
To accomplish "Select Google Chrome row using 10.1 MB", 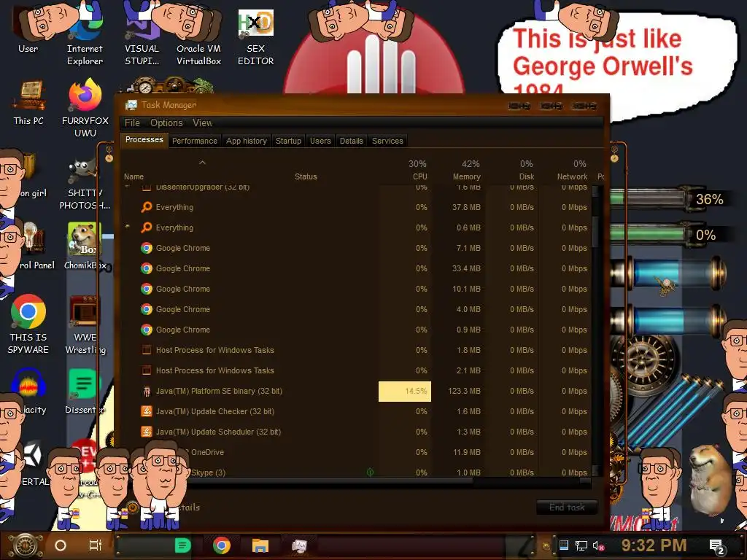I will [356, 289].
